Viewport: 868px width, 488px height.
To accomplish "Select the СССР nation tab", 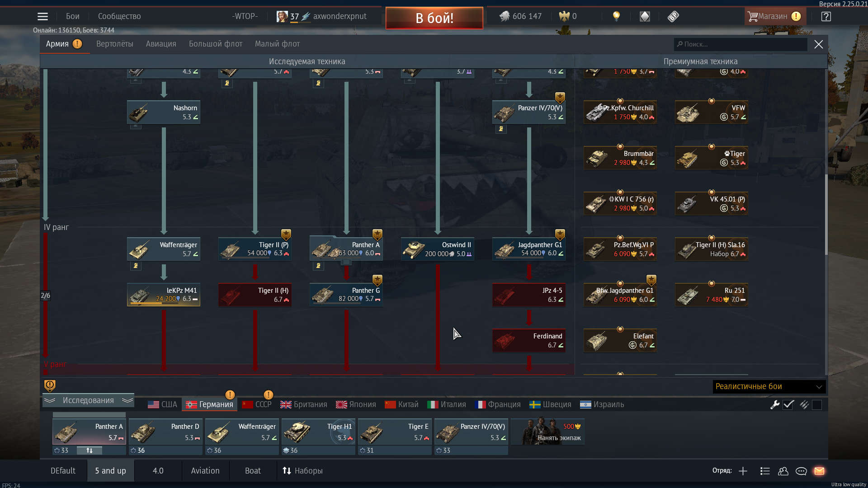I will click(x=257, y=405).
